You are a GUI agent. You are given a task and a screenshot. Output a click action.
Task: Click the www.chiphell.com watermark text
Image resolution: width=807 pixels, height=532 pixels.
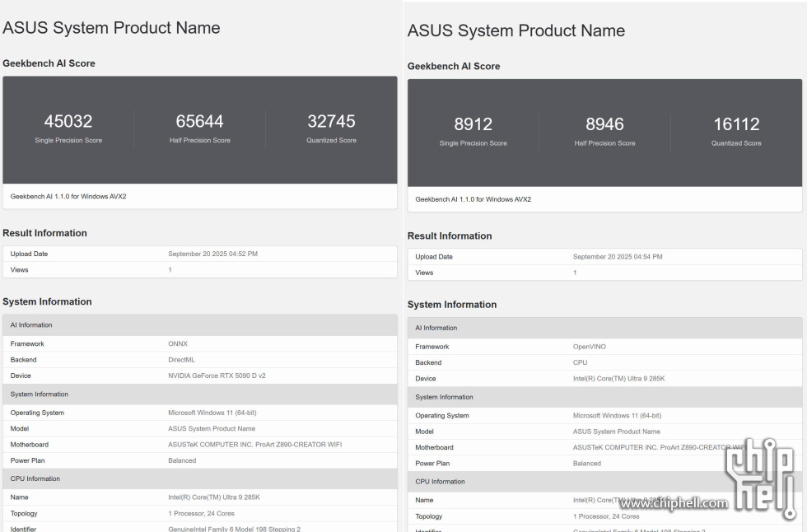(674, 503)
